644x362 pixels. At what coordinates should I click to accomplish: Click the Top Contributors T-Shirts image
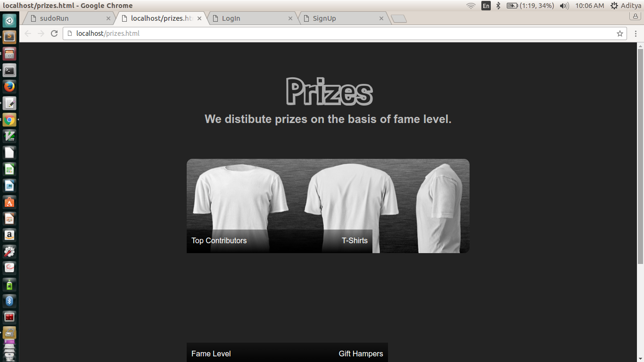[x=328, y=206]
